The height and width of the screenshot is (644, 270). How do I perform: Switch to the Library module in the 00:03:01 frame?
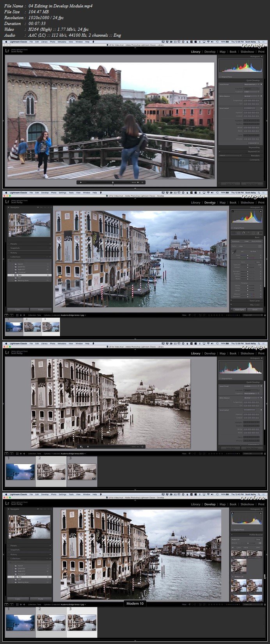(195, 202)
